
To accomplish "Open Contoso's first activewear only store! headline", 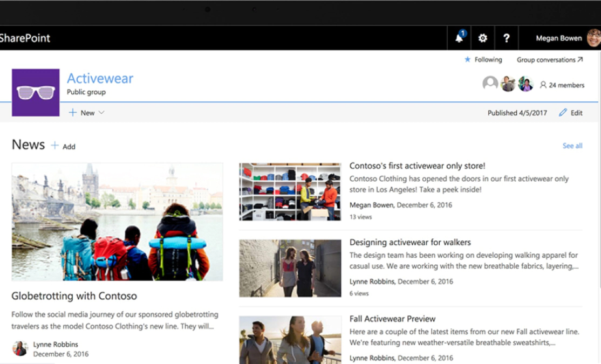I will tap(417, 166).
